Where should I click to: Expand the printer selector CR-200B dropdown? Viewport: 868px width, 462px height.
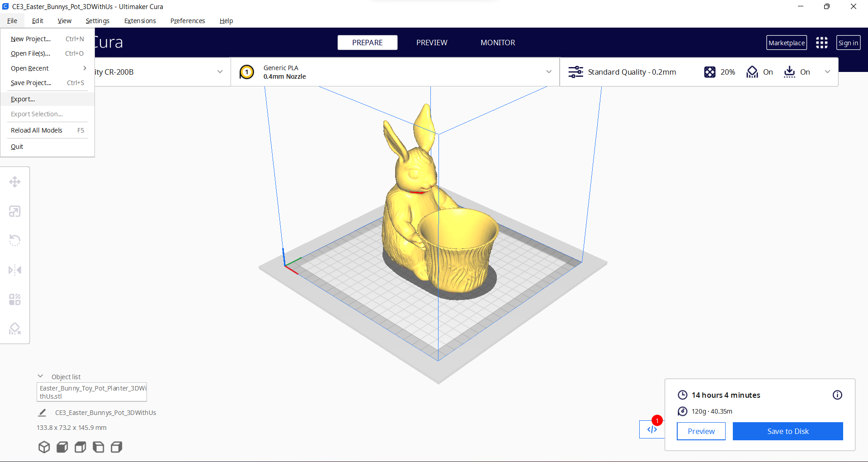point(220,71)
